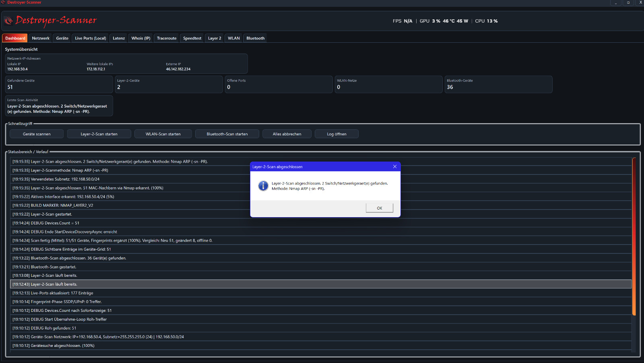Switch to the Speedtest tab
The height and width of the screenshot is (363, 644).
tap(192, 38)
